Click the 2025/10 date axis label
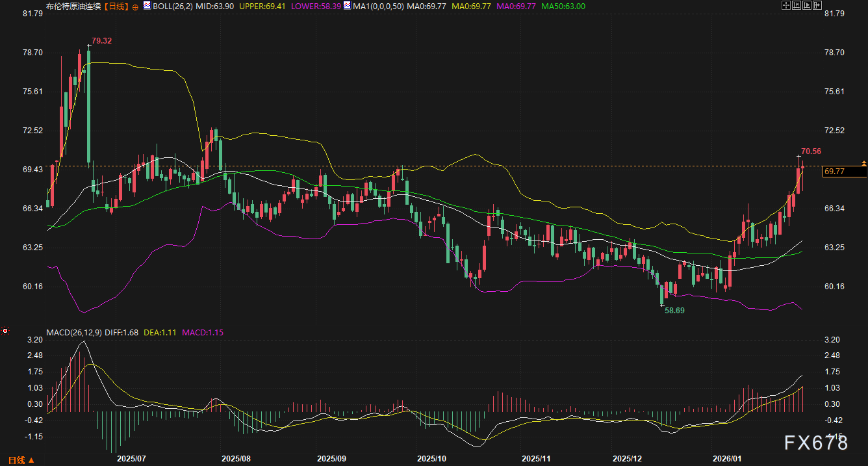This screenshot has height=466, width=868. tap(432, 459)
